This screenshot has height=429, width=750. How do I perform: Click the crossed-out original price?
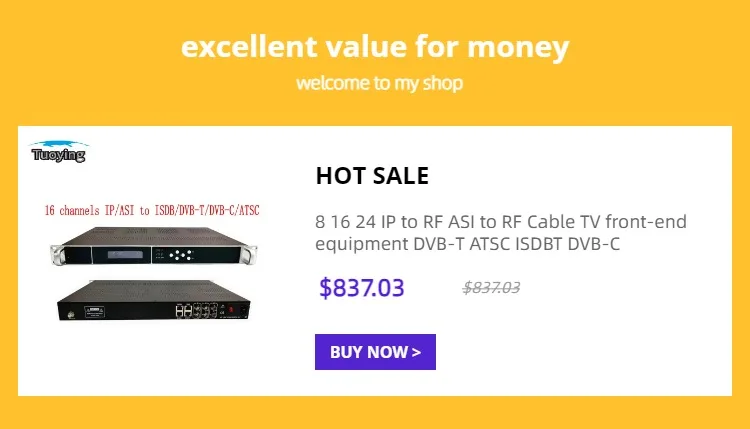[491, 288]
